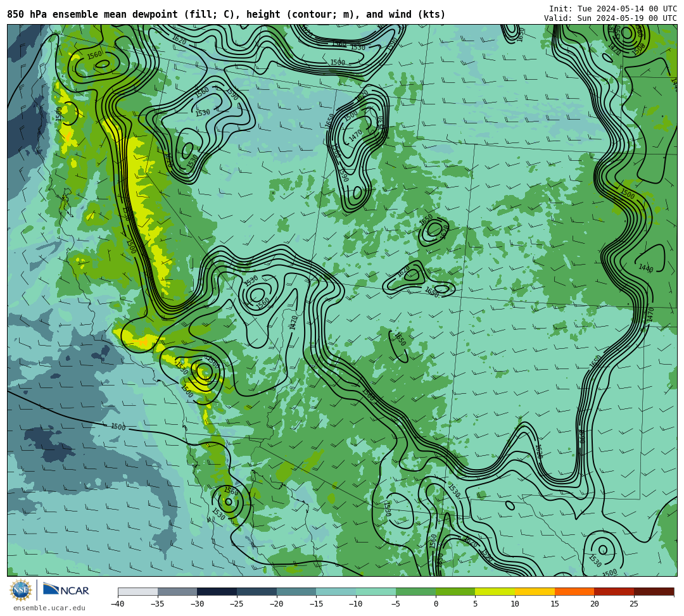
Task: Click the ensemble.ucar.edu text
Action: coord(49,608)
